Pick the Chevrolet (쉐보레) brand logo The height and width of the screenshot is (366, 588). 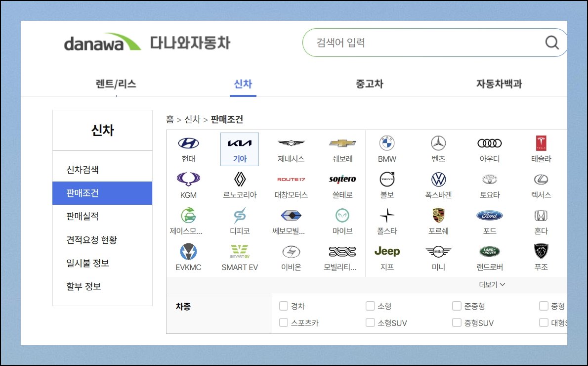pos(342,143)
